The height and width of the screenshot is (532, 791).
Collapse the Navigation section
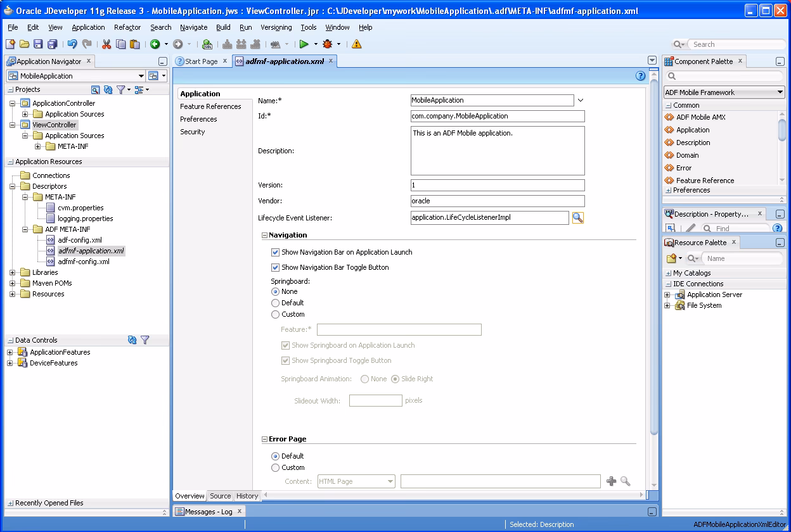click(265, 235)
